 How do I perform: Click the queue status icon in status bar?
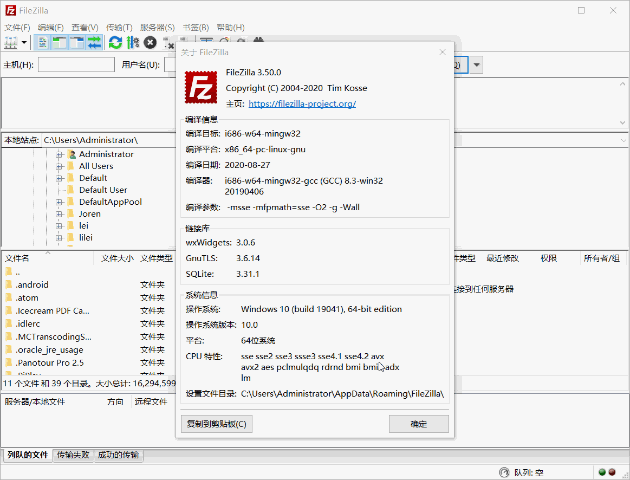pyautogui.click(x=504, y=472)
